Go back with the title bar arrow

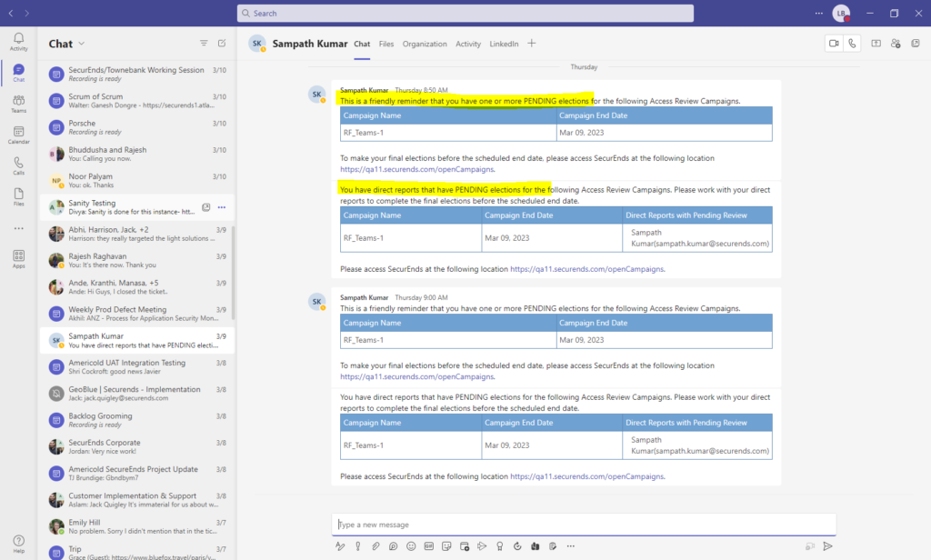[11, 13]
